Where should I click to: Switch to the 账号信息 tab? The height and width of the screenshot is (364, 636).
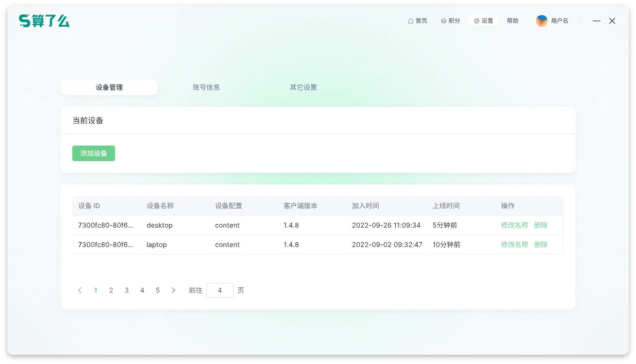206,87
